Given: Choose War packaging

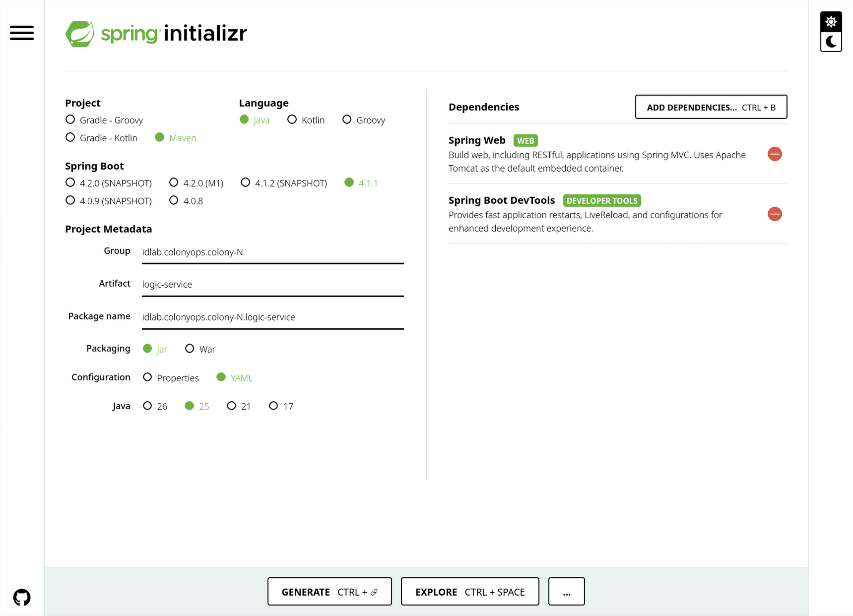Looking at the screenshot, I should pyautogui.click(x=200, y=349).
